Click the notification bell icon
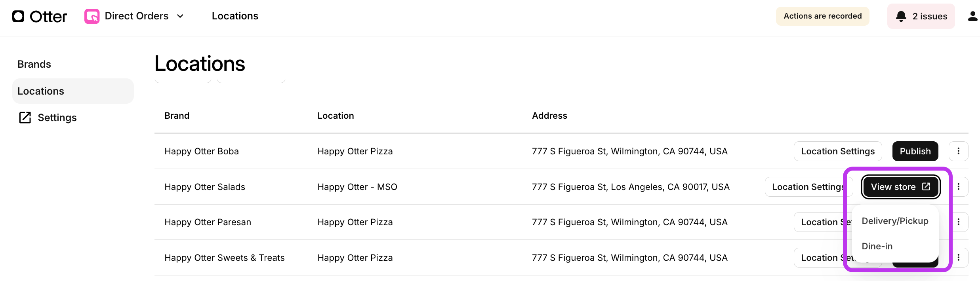This screenshot has width=980, height=281. click(x=901, y=16)
